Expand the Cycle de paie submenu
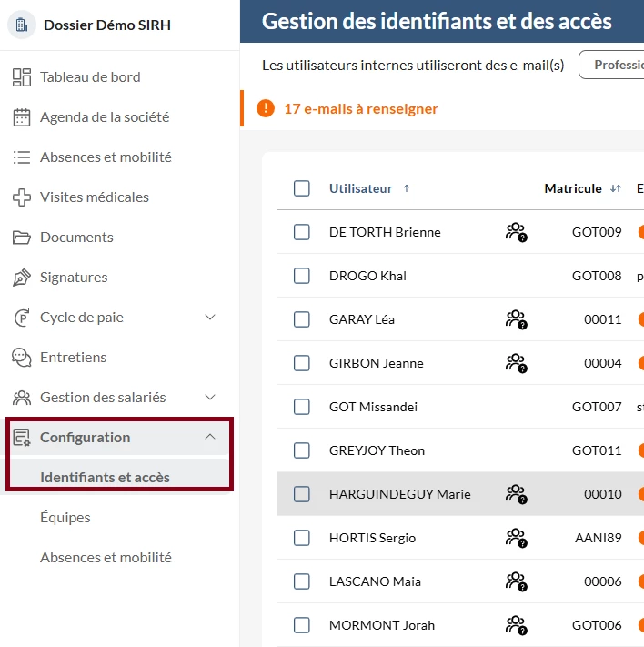This screenshot has width=644, height=647. [x=210, y=318]
